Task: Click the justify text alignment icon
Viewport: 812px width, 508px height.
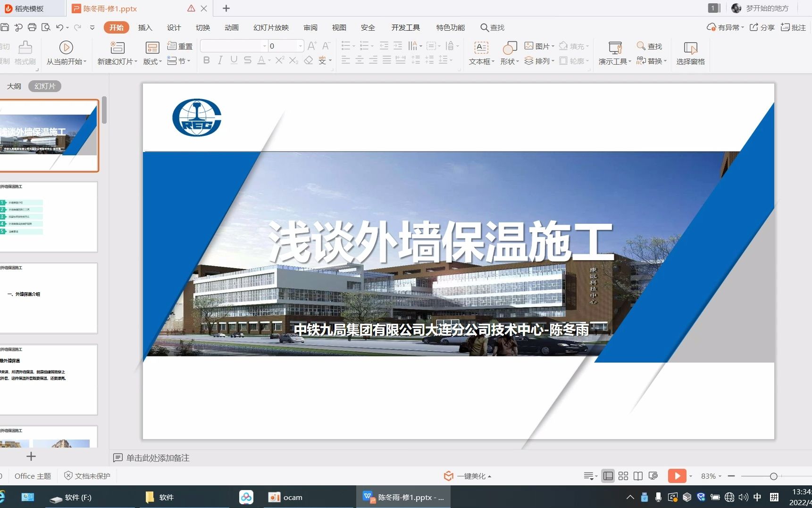Action: pyautogui.click(x=387, y=60)
